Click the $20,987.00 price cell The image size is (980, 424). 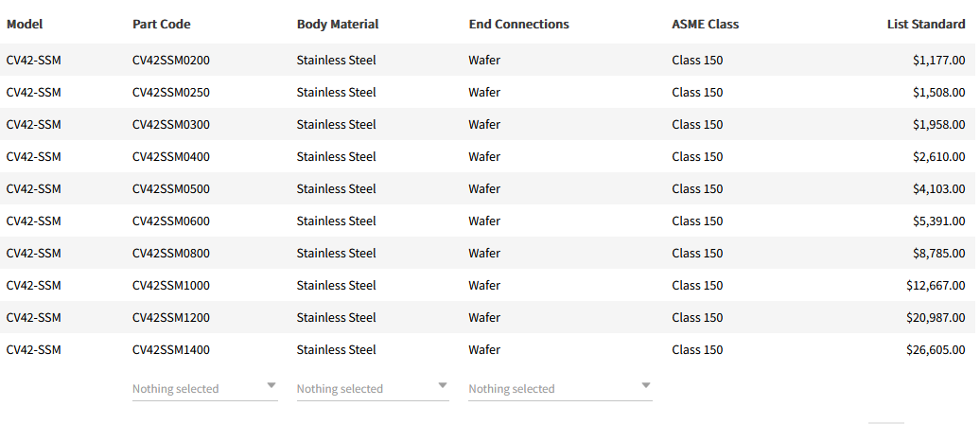tap(936, 317)
